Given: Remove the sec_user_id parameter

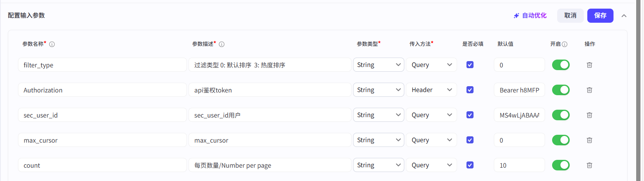Looking at the screenshot, I should pyautogui.click(x=589, y=115).
